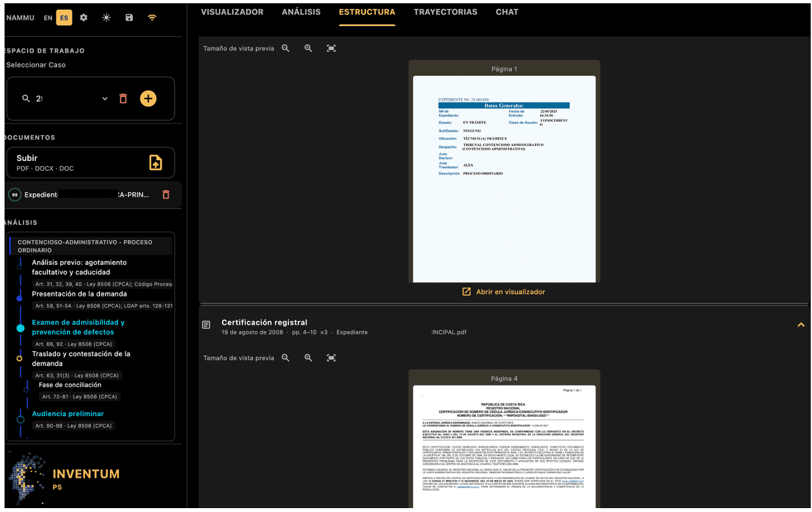This screenshot has width=812, height=512.
Task: Focus the Seleccionar Caso search field
Action: click(65, 99)
